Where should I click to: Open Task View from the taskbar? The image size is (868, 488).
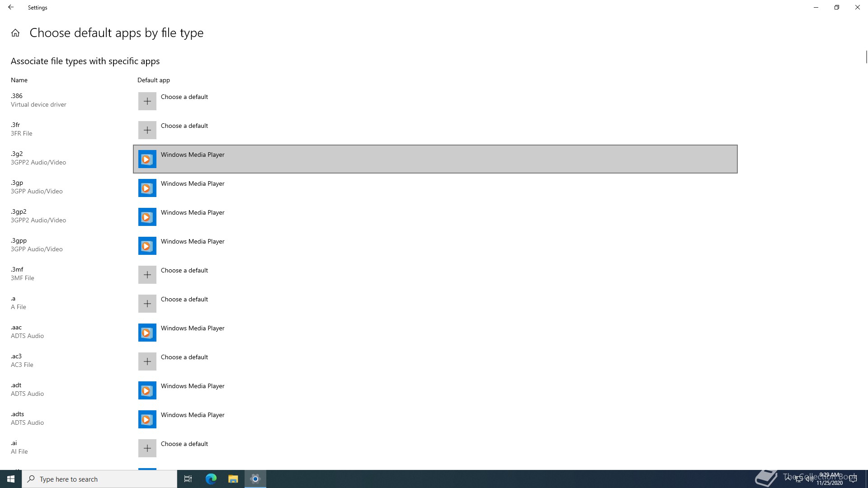(x=188, y=479)
